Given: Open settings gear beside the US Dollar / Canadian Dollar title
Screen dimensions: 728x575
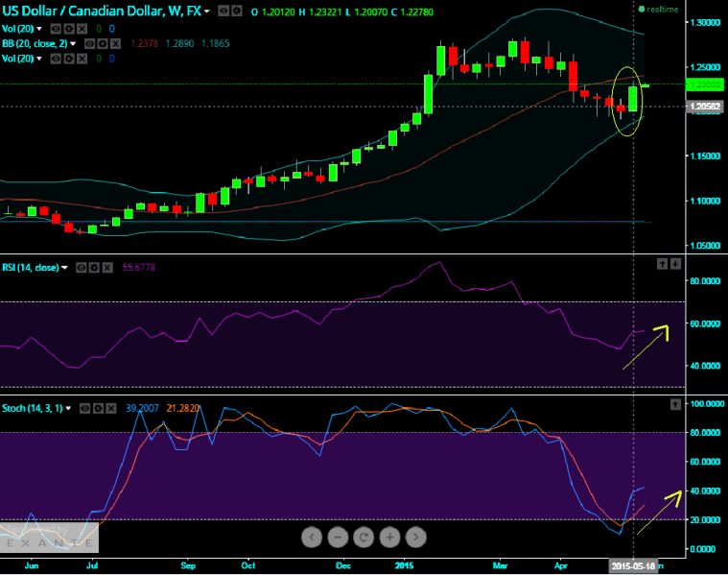Looking at the screenshot, I should click(237, 12).
